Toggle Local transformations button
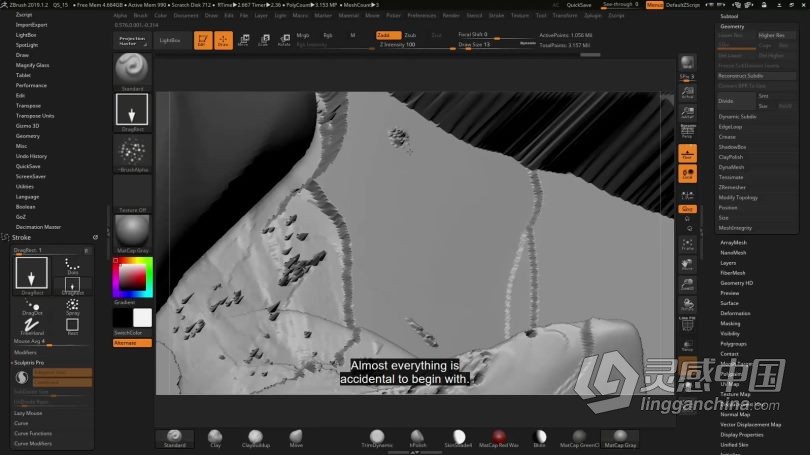Image resolution: width=810 pixels, height=455 pixels. click(x=687, y=174)
